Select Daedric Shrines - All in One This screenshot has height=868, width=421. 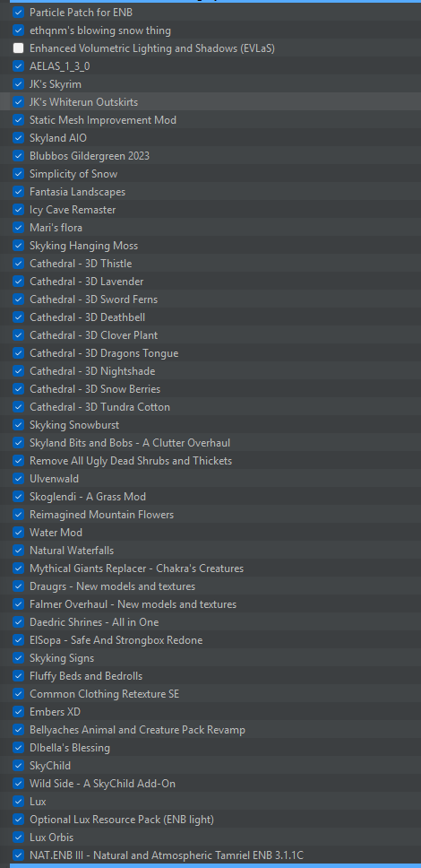[210, 622]
